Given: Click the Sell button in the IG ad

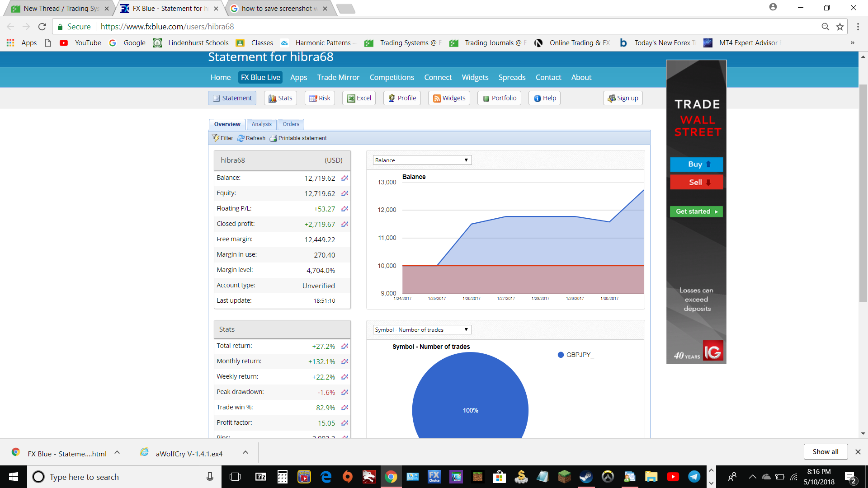Looking at the screenshot, I should 696,183.
